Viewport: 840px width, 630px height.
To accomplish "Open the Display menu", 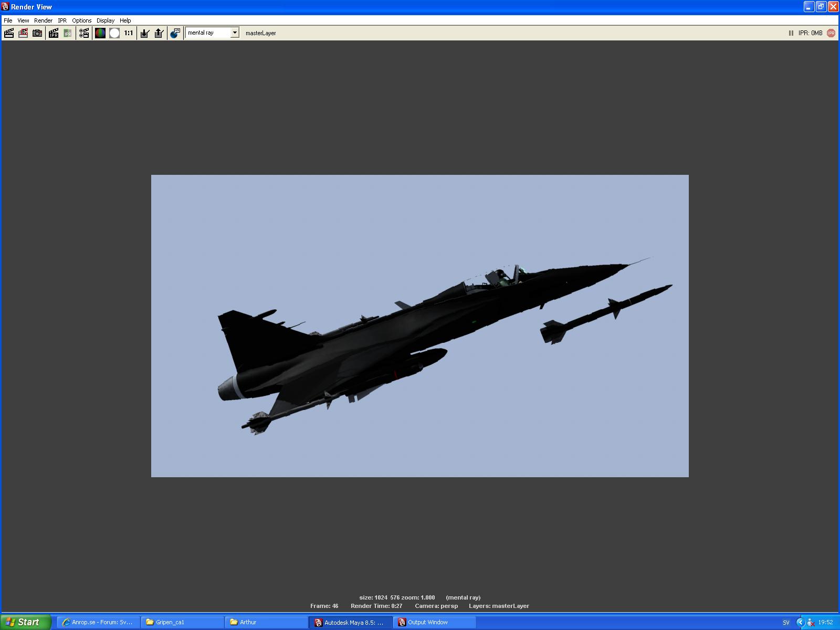I will click(x=105, y=20).
